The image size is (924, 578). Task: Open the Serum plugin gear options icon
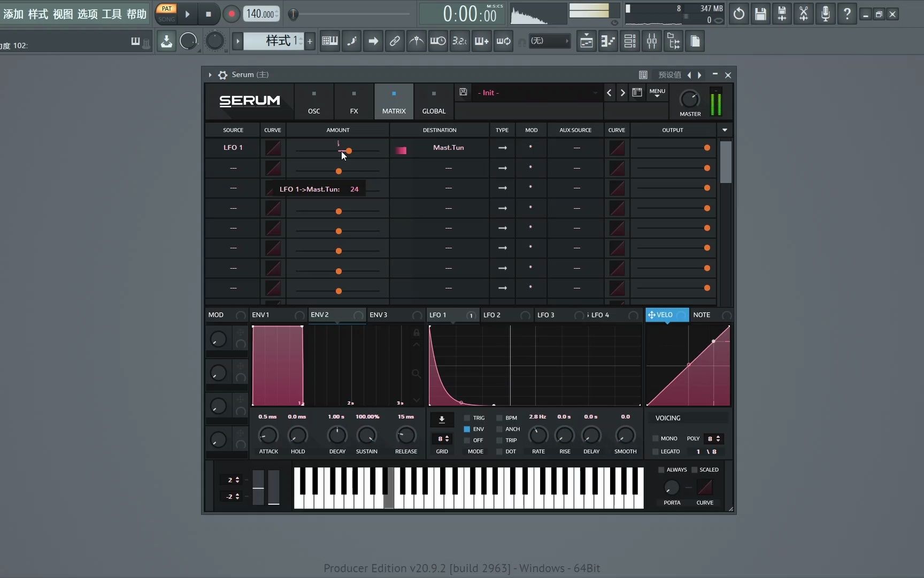[x=223, y=75]
